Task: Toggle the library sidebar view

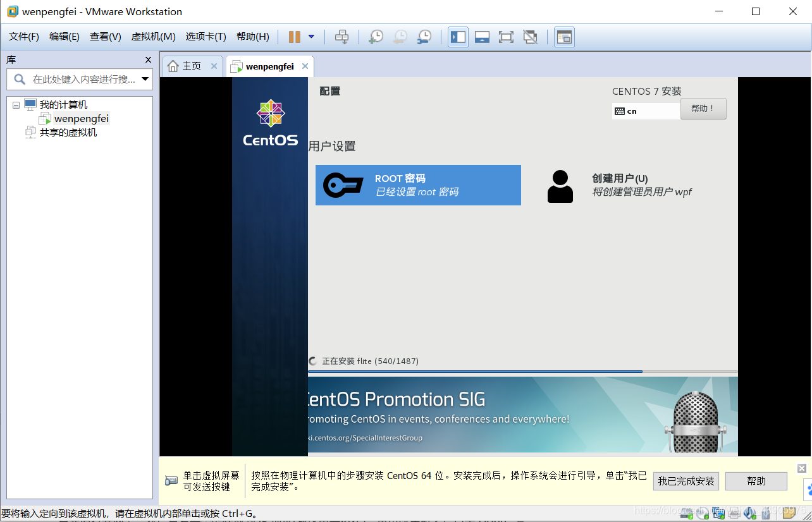Action: 458,37
